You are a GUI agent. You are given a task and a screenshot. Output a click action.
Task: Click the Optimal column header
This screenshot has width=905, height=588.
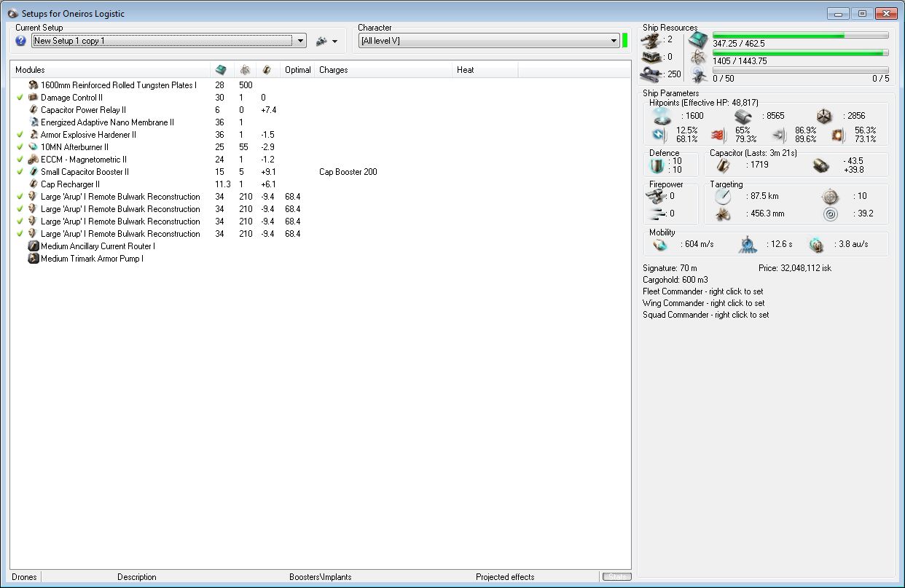pyautogui.click(x=298, y=70)
